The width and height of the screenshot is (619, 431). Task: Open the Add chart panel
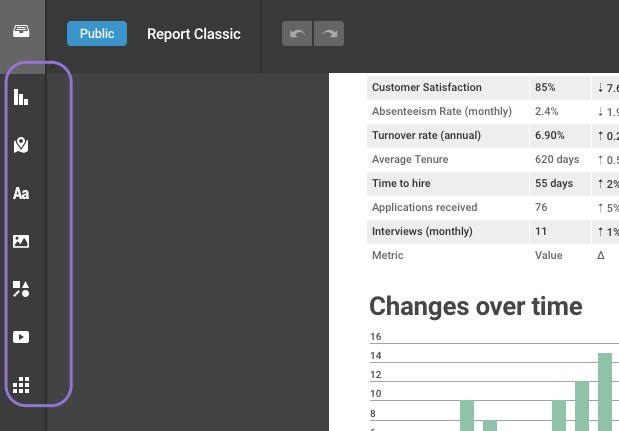tap(21, 97)
